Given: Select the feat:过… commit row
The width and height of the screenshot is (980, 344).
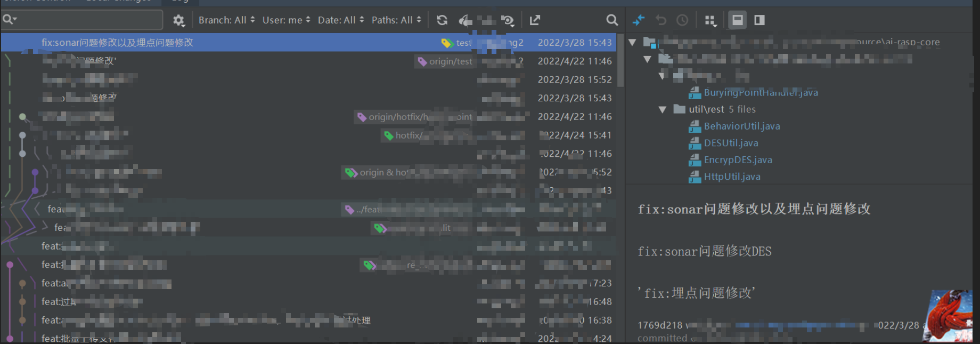Looking at the screenshot, I should point(309,302).
